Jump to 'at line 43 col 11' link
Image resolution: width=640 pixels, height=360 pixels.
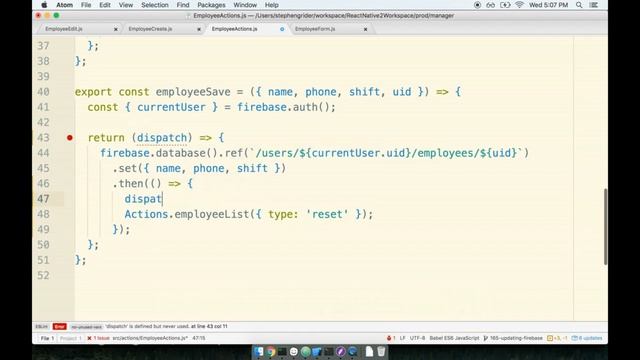click(209, 327)
